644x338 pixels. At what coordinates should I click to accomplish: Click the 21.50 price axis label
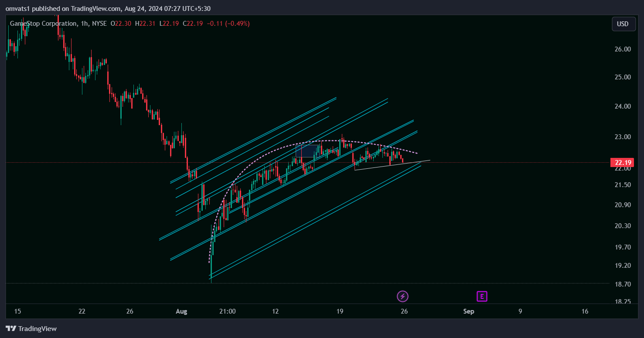pyautogui.click(x=623, y=185)
